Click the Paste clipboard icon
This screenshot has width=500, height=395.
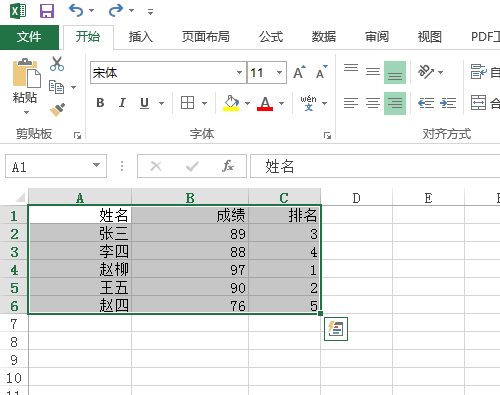click(26, 73)
